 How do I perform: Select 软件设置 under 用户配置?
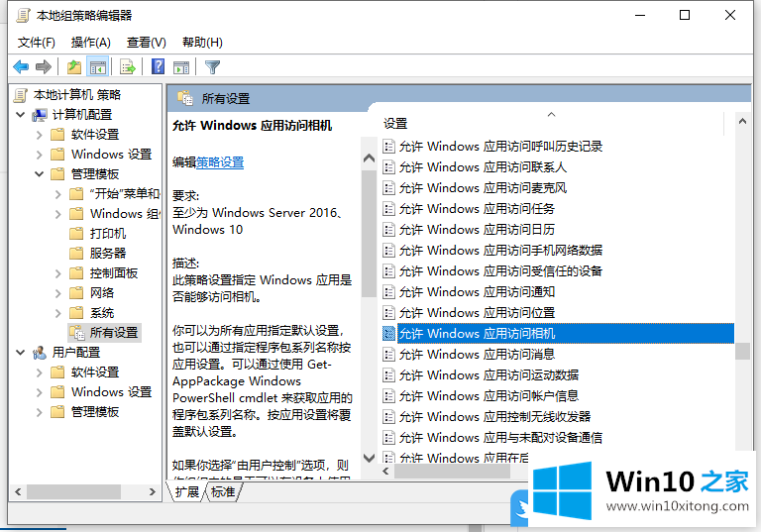(x=95, y=372)
